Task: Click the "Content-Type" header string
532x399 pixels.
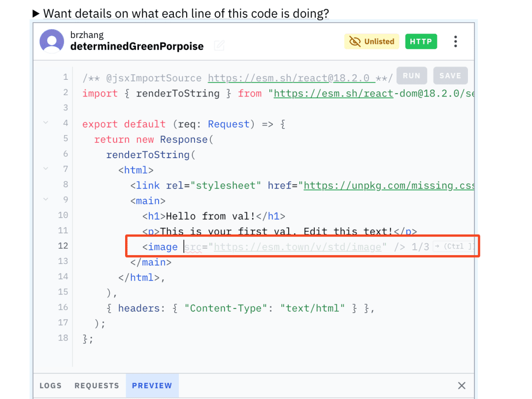Action: point(226,308)
